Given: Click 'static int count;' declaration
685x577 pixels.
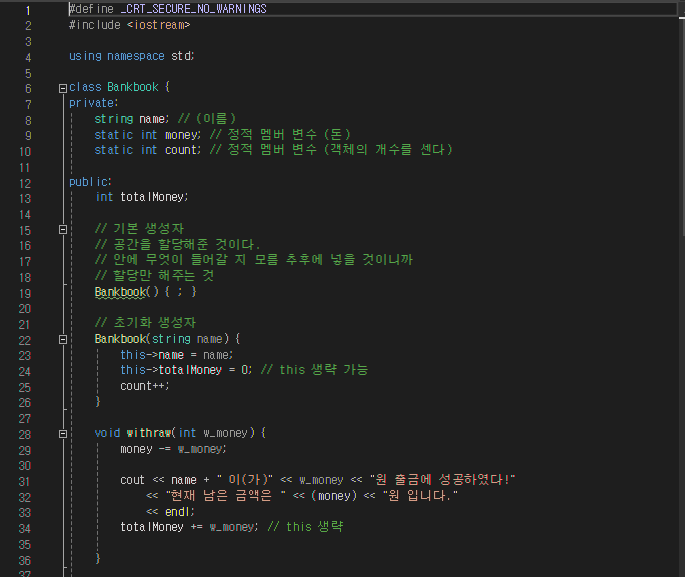Looking at the screenshot, I should pos(148,150).
